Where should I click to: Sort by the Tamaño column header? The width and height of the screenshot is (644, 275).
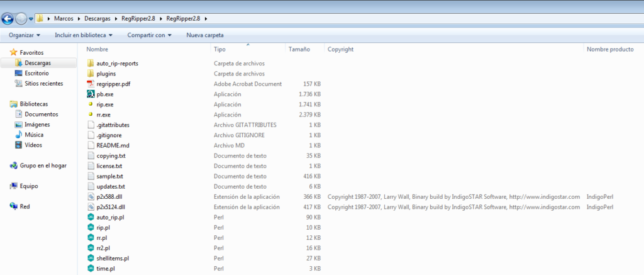pos(299,49)
